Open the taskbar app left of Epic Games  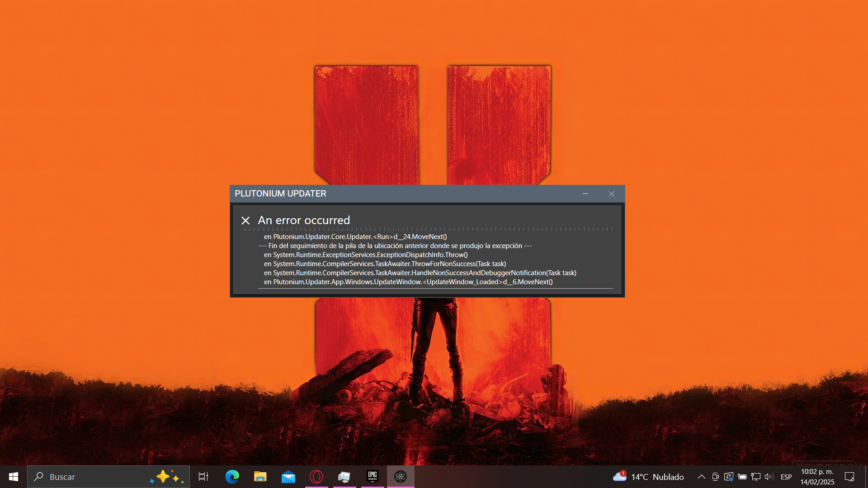point(344,477)
